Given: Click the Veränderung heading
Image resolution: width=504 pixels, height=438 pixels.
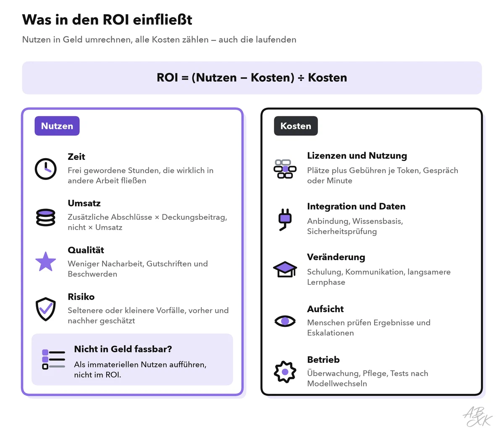Looking at the screenshot, I should pyautogui.click(x=336, y=257).
